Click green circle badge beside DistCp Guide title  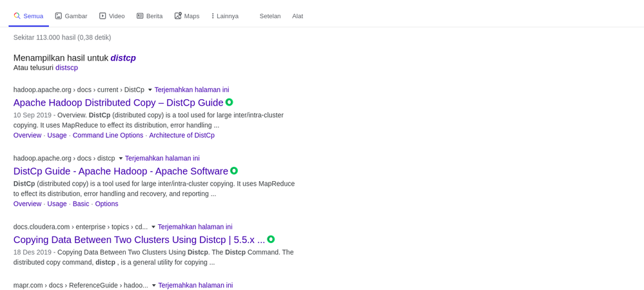pyautogui.click(x=229, y=102)
